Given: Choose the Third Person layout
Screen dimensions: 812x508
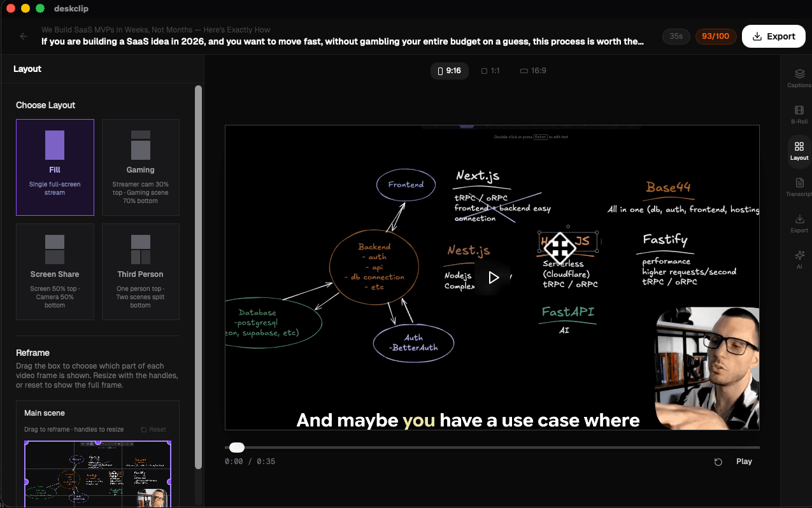Looking at the screenshot, I should tap(141, 271).
